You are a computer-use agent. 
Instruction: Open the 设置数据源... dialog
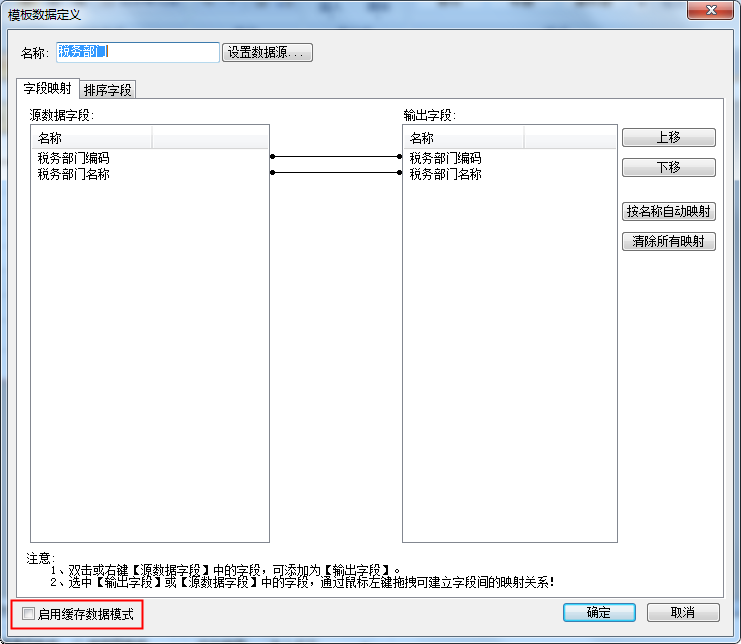pyautogui.click(x=267, y=53)
